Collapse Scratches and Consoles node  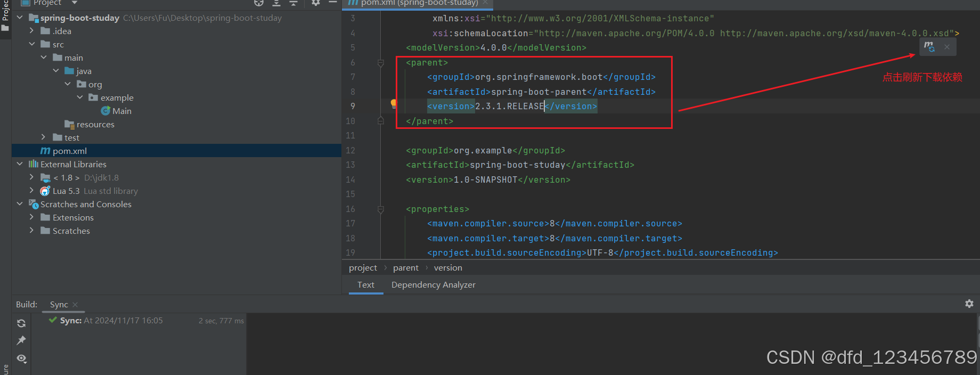20,204
